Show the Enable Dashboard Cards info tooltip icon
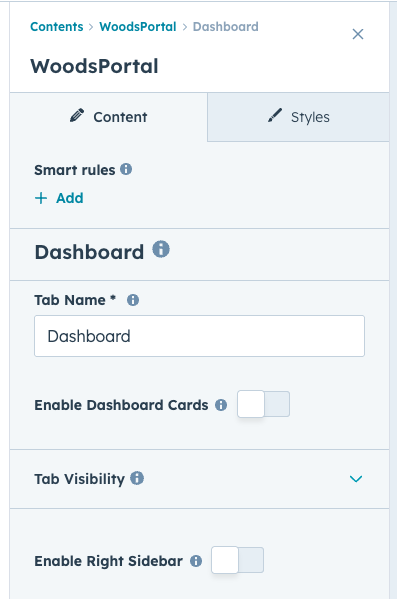 (x=221, y=405)
